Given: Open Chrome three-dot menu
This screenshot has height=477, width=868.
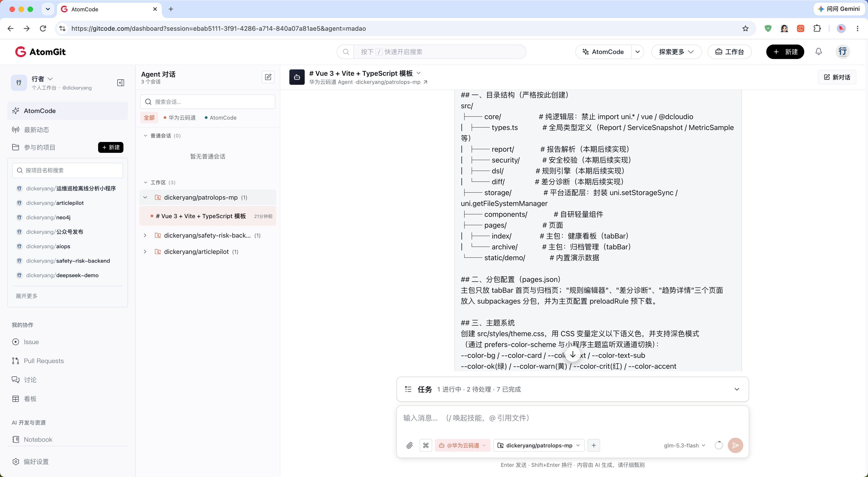Looking at the screenshot, I should point(858,29).
